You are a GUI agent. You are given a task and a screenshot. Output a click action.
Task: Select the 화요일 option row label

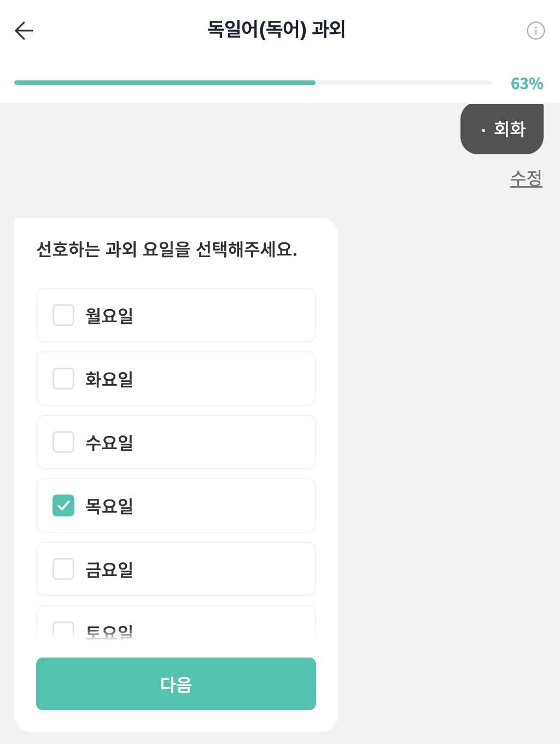pos(109,379)
